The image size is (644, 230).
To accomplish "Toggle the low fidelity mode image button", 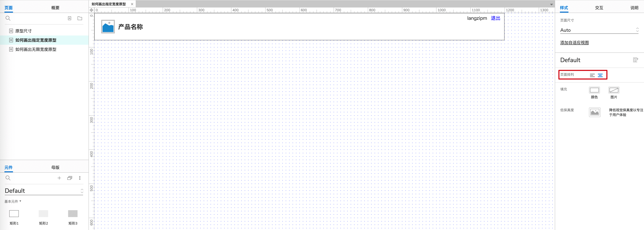I will [x=594, y=112].
